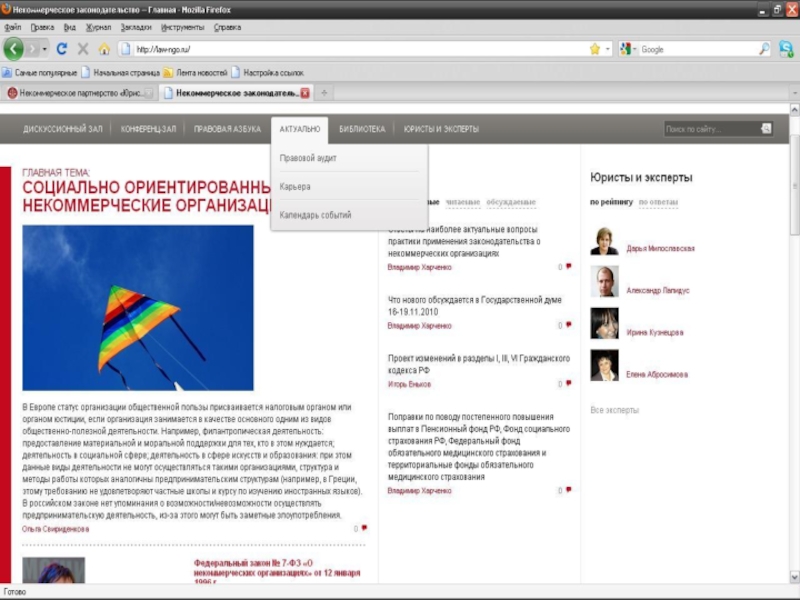
Task: Go to Home page icon
Action: (104, 49)
